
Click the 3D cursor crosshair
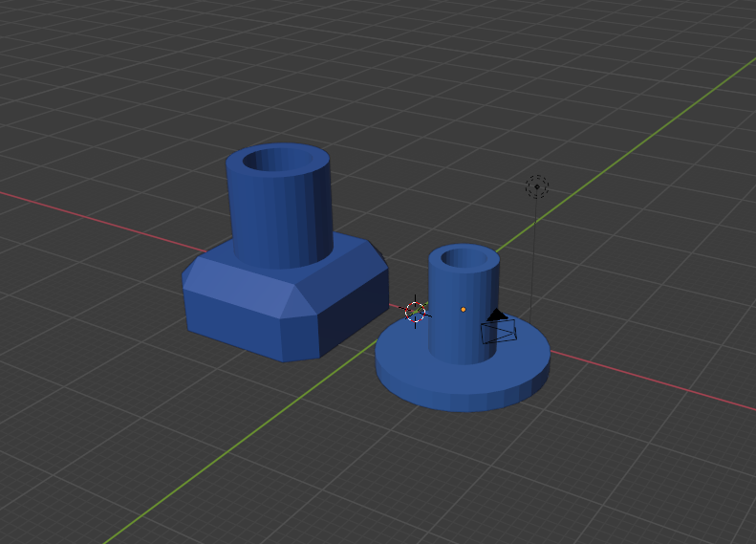pos(415,312)
